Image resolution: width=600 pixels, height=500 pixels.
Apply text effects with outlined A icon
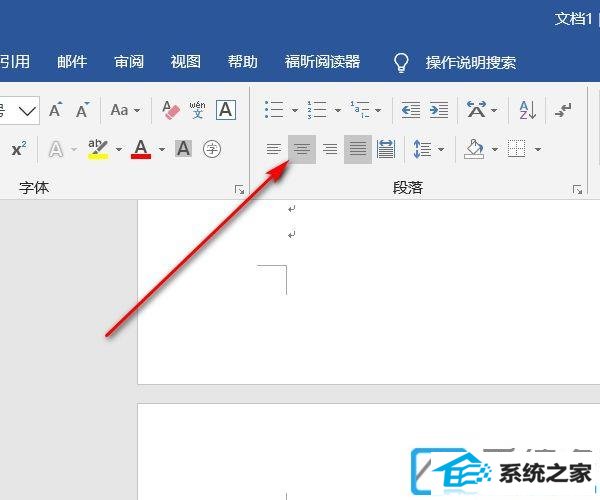pos(56,149)
